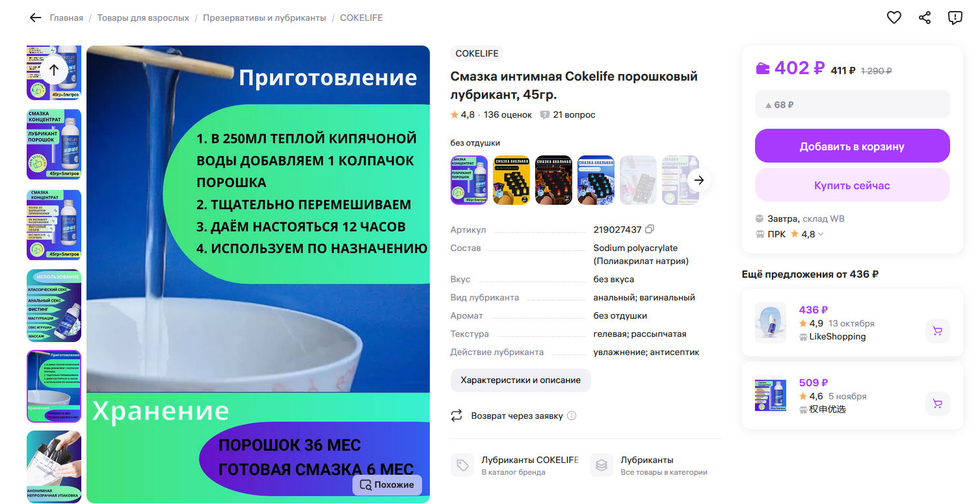Choose the blue box variant thumbnail
980x504 pixels.
596,180
